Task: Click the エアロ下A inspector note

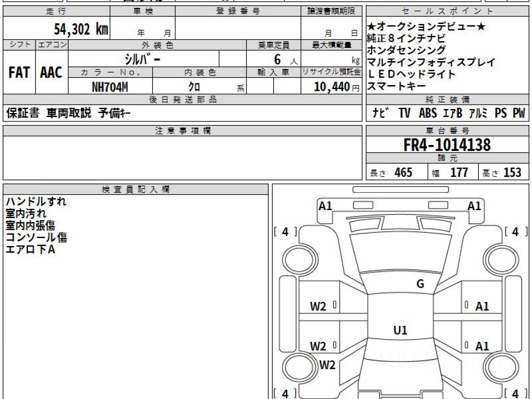Action: tap(30, 250)
